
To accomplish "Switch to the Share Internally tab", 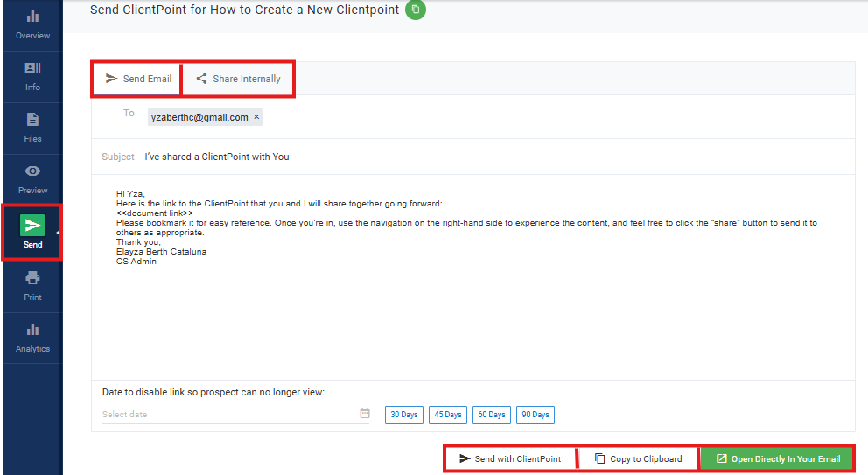I will click(239, 79).
